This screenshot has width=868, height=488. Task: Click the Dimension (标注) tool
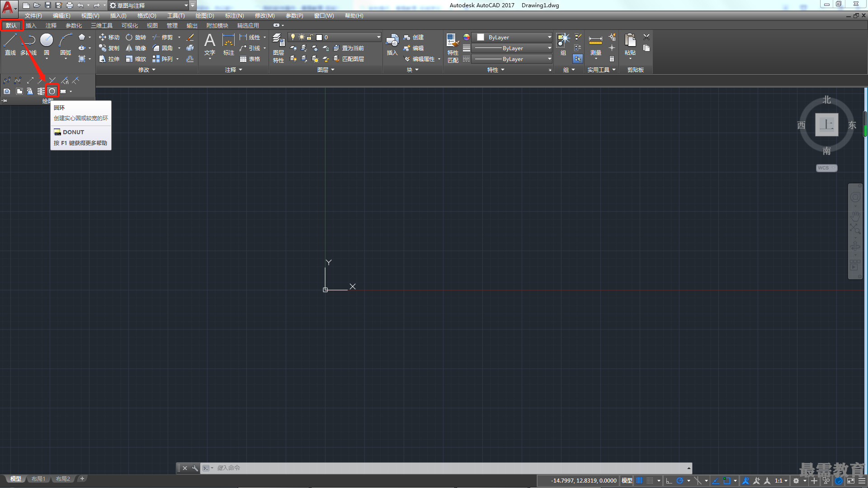[x=229, y=44]
